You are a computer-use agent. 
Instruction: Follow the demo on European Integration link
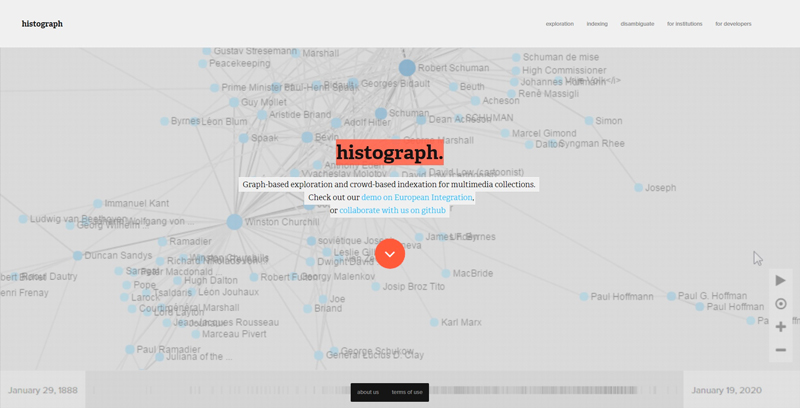[417, 197]
